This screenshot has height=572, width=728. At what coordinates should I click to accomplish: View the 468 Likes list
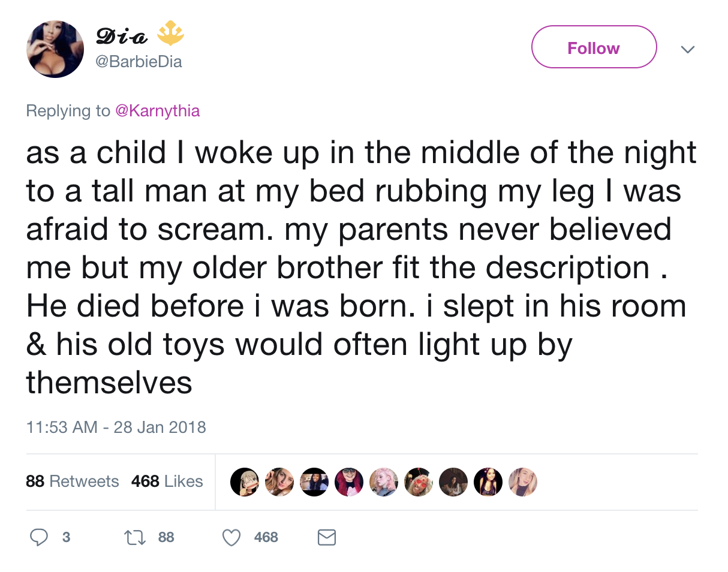pyautogui.click(x=167, y=481)
